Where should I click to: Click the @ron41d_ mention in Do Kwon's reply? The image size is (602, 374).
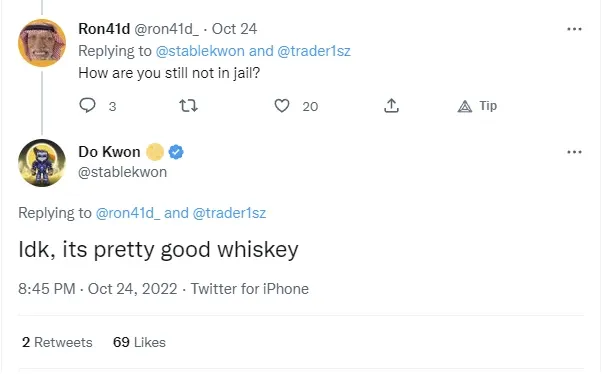point(128,213)
